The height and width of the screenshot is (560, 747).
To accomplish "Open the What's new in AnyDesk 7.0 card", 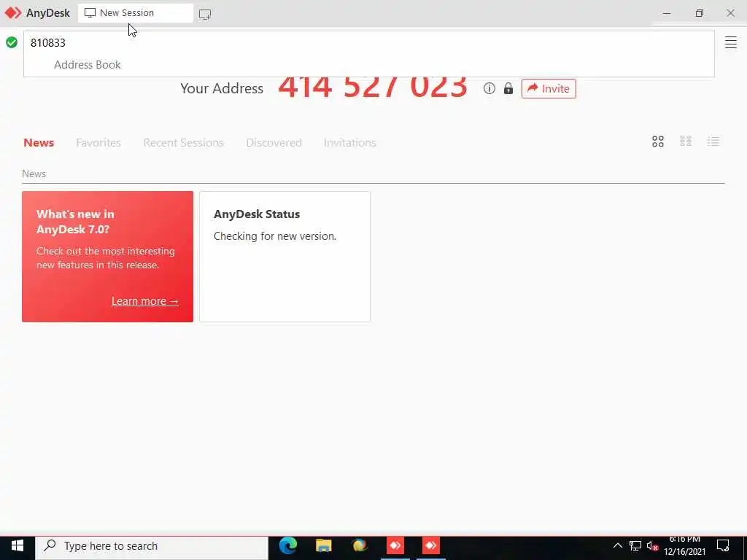I will click(x=108, y=257).
